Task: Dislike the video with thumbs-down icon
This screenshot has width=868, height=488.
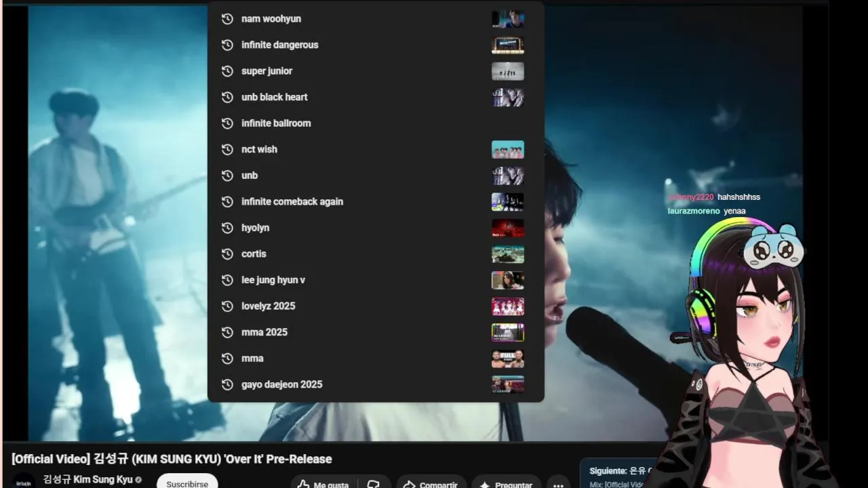Action: [x=374, y=483]
